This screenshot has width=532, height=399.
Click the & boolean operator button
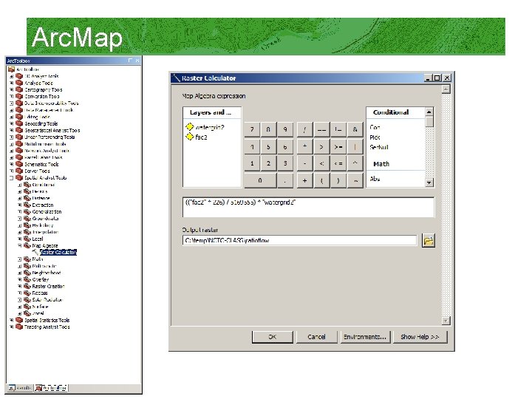[355, 129]
